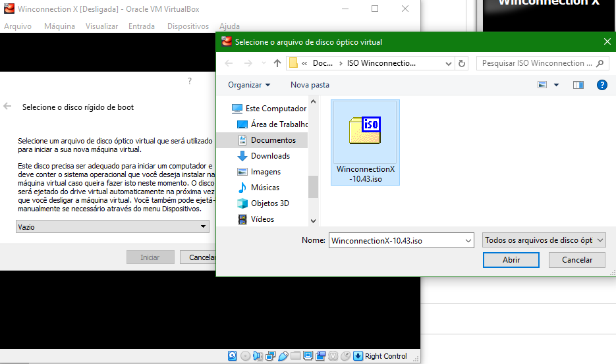This screenshot has width=616, height=364.
Task: Click the network adapters status icon
Action: click(x=270, y=355)
